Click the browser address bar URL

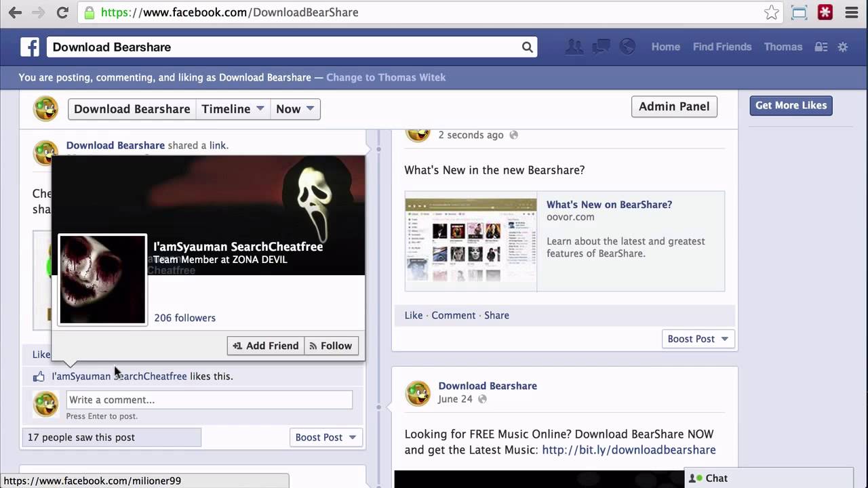pyautogui.click(x=230, y=12)
